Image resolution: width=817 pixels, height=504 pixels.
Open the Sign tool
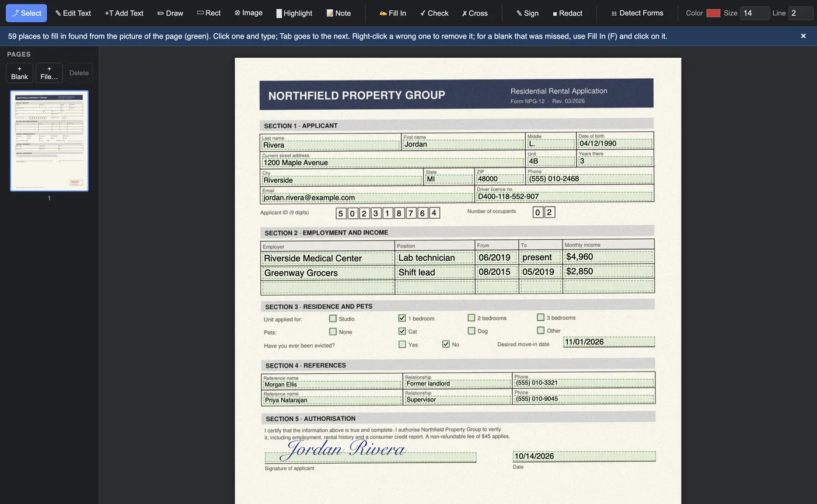coord(528,13)
